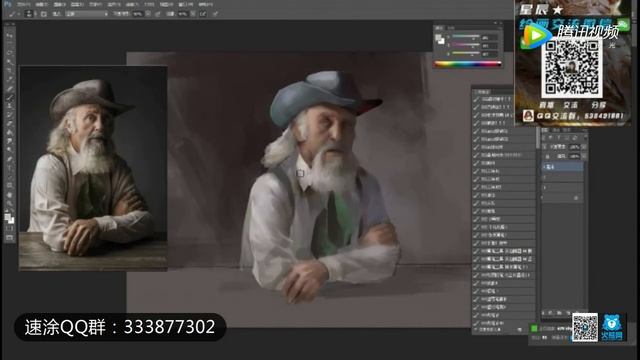
Task: Select the Dodge tool
Action: (9, 150)
